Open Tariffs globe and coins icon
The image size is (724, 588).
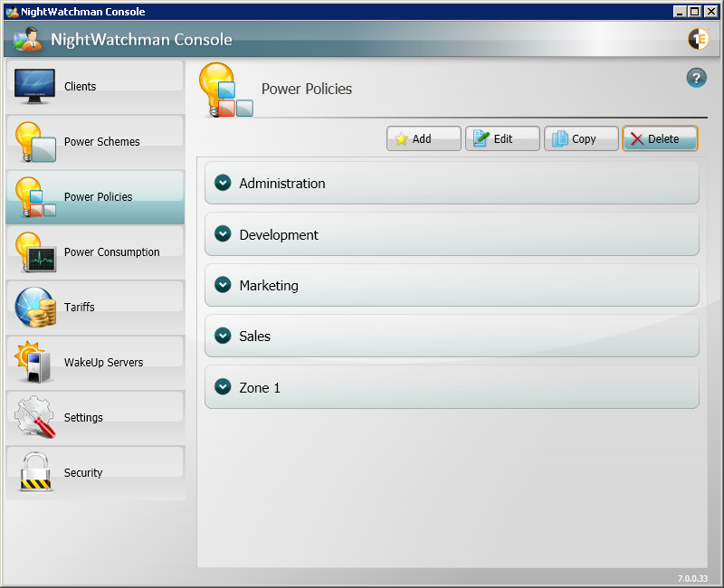coord(35,308)
